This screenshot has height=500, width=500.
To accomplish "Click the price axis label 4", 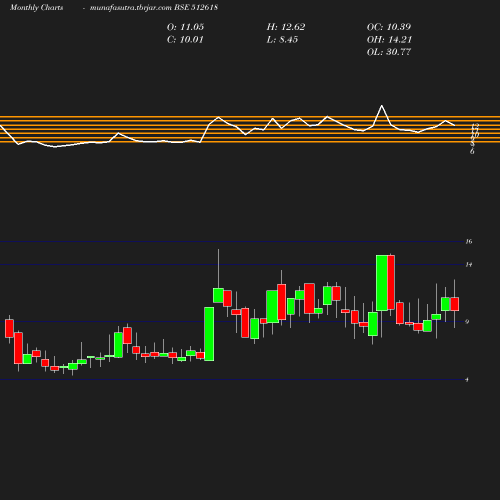I will tap(467, 380).
